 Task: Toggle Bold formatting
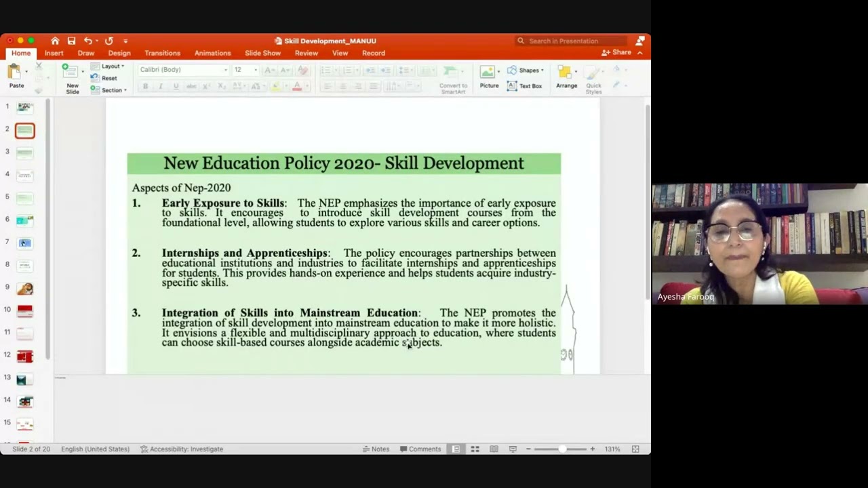(x=145, y=86)
